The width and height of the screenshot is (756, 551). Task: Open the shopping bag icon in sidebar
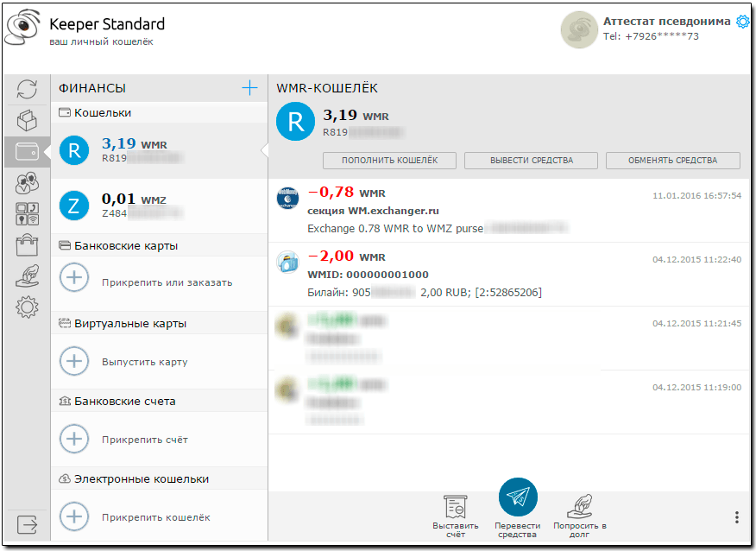[27, 244]
